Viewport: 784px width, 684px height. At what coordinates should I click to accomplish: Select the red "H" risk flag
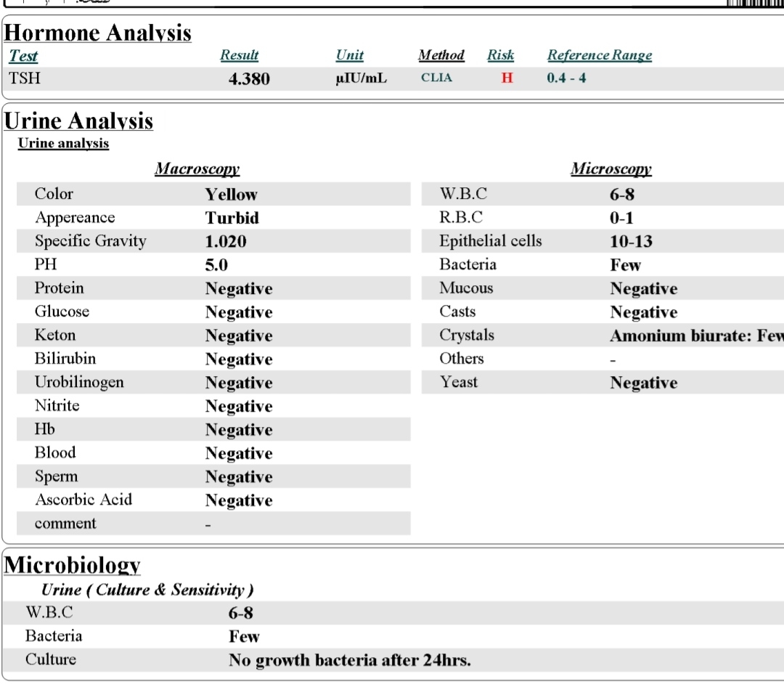pos(507,78)
